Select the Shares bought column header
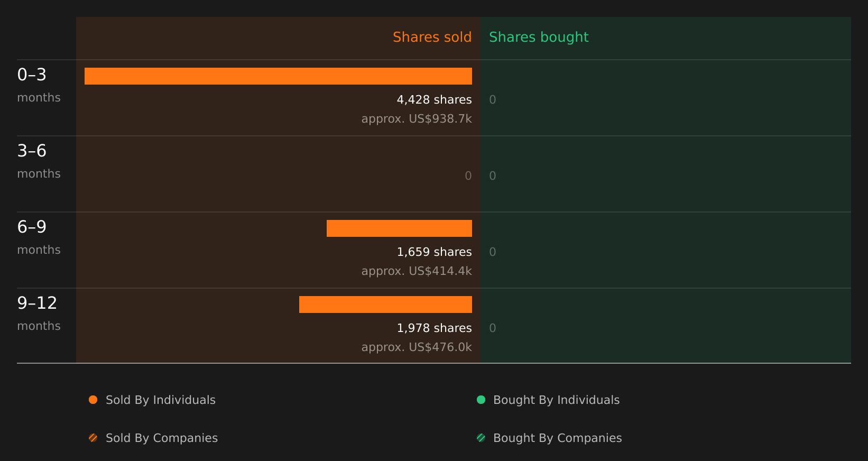Viewport: 868px width, 461px height. [539, 38]
